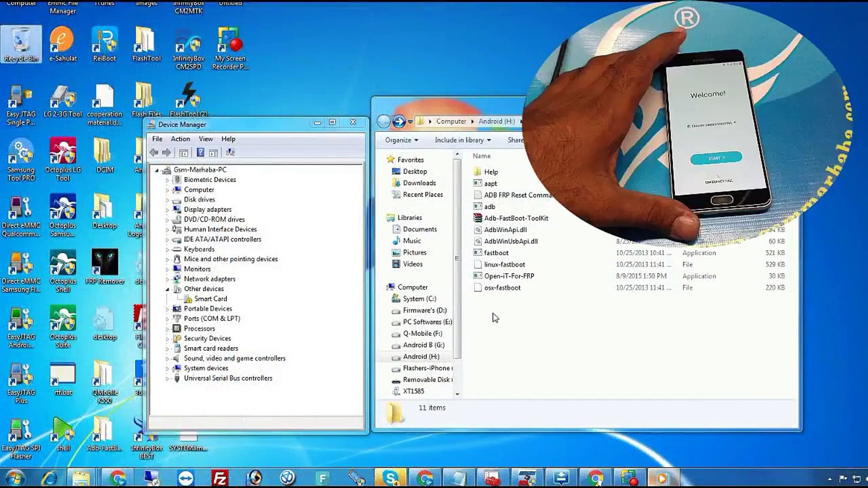Screen dimensions: 868x488
Task: Click the FileZilla taskbar icon
Action: (x=220, y=478)
